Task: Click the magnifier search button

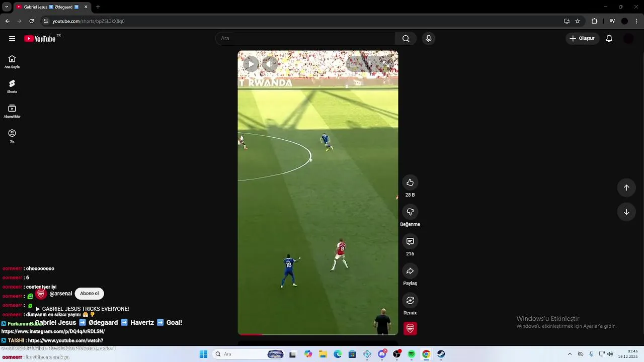Action: [x=406, y=39]
